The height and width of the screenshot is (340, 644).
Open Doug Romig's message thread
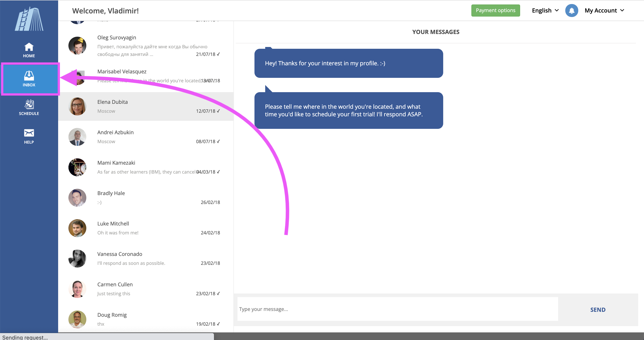click(146, 319)
